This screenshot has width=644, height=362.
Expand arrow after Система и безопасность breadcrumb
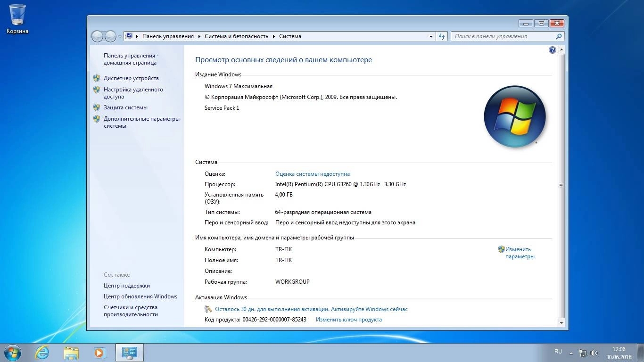[274, 36]
